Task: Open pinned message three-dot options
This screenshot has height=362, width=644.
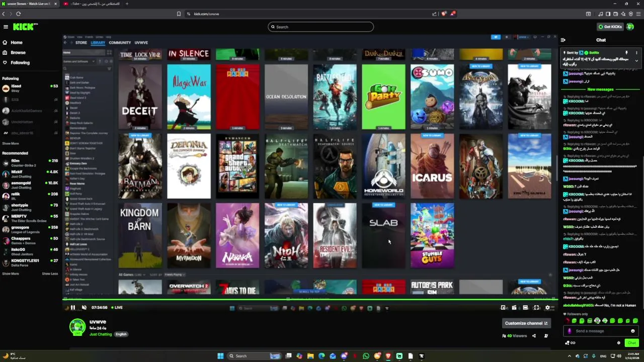Action: click(636, 53)
